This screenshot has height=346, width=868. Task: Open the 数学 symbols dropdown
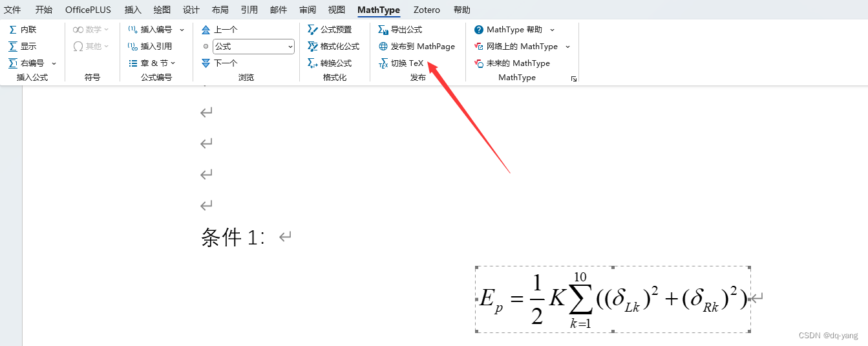[x=91, y=30]
